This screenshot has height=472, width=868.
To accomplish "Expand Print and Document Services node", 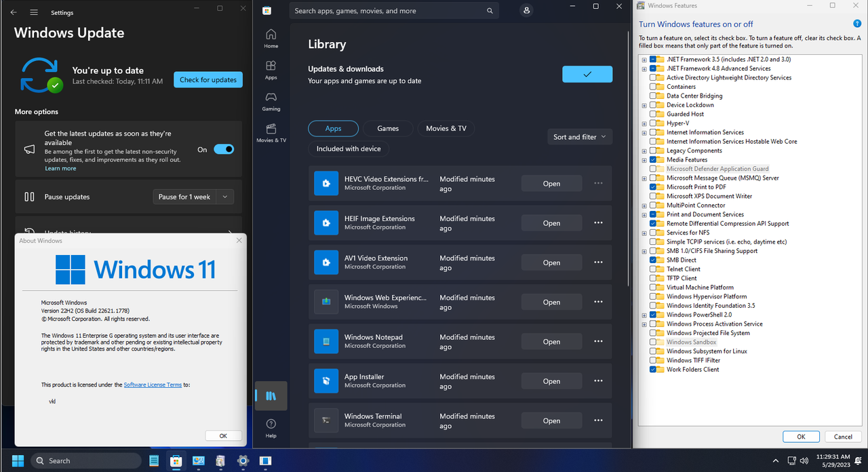I will coord(644,214).
